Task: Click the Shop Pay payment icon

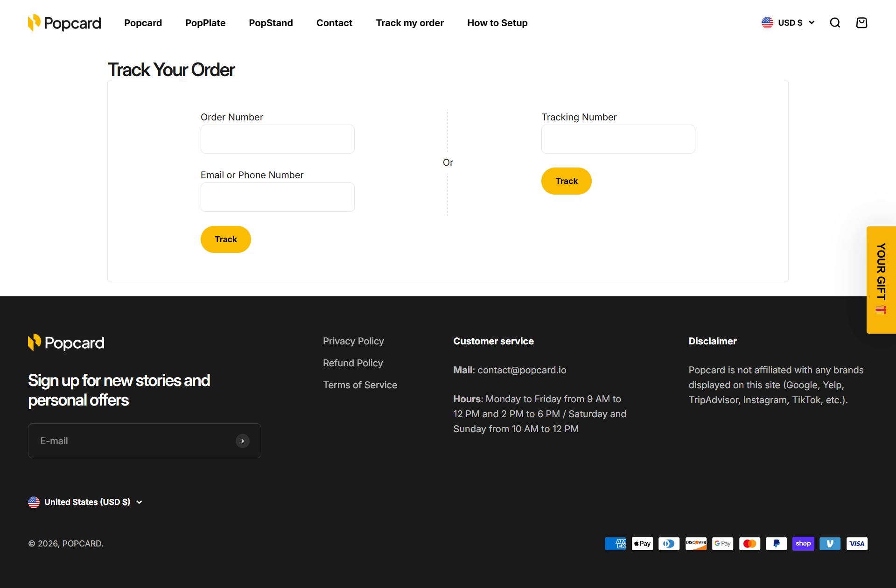Action: (x=803, y=544)
